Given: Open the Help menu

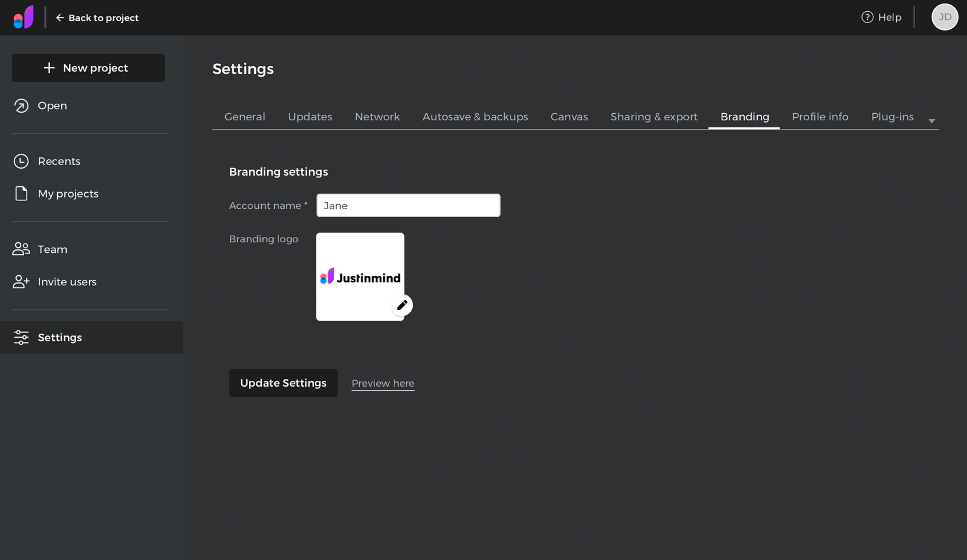Looking at the screenshot, I should tap(882, 17).
